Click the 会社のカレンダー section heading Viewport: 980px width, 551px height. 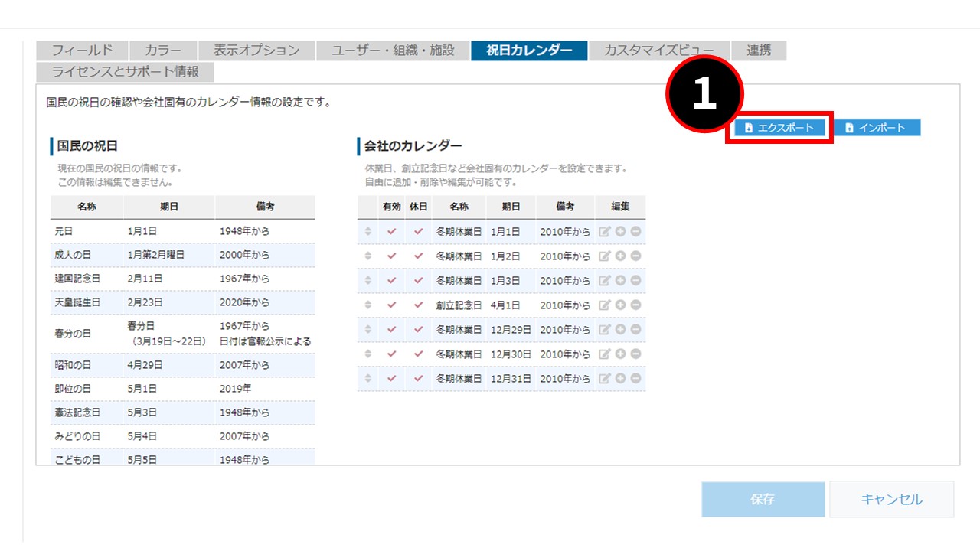[x=413, y=146]
